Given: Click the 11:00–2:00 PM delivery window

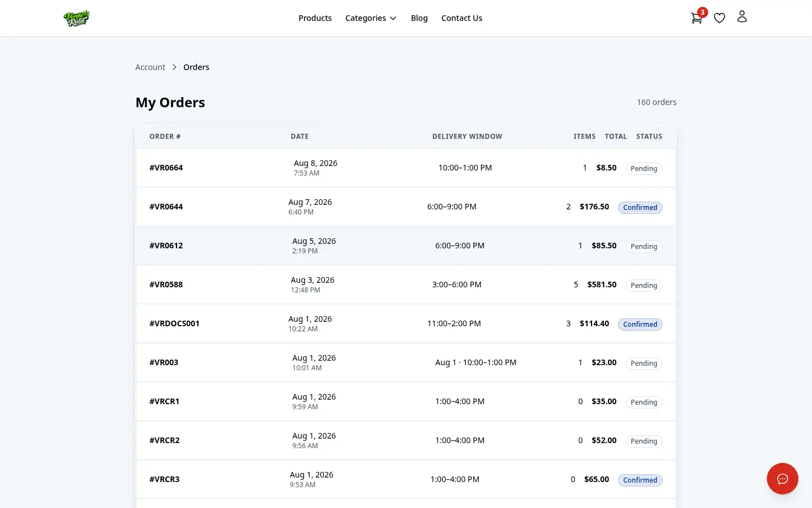Looking at the screenshot, I should 454,323.
